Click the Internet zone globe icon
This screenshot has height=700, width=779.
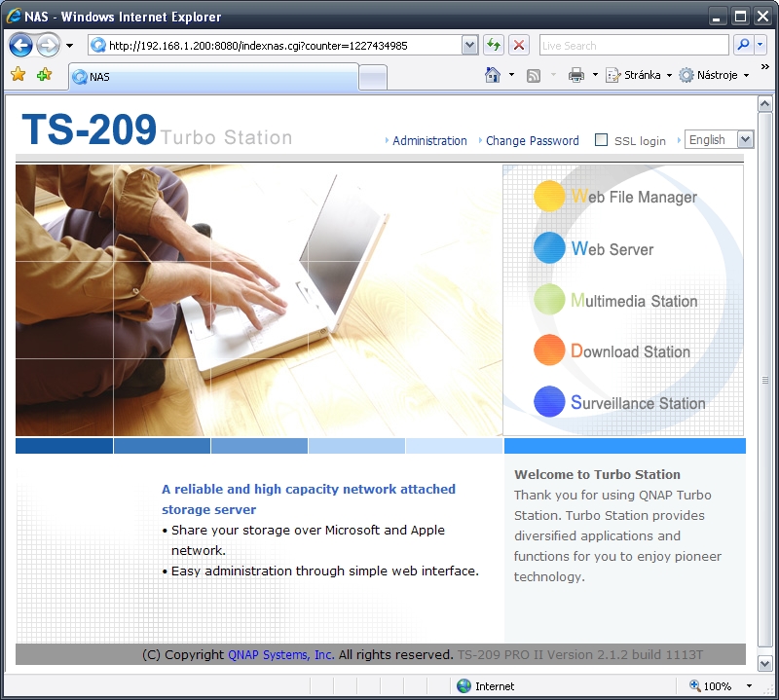(x=464, y=686)
